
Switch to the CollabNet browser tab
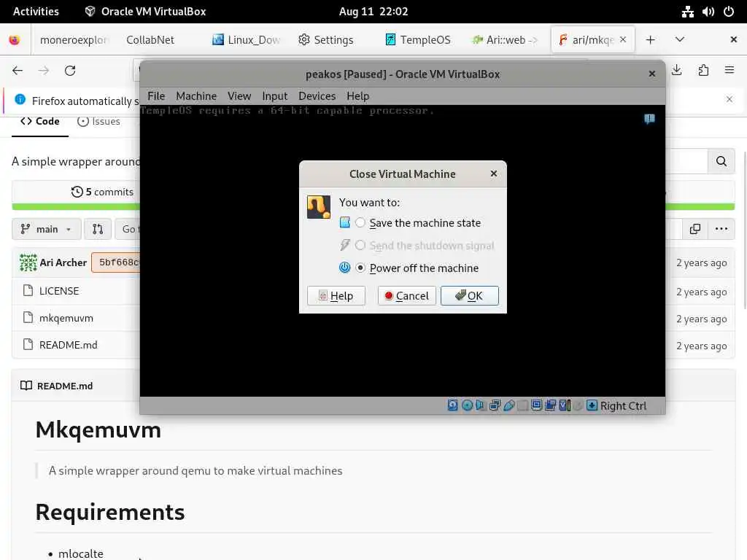[x=150, y=39]
